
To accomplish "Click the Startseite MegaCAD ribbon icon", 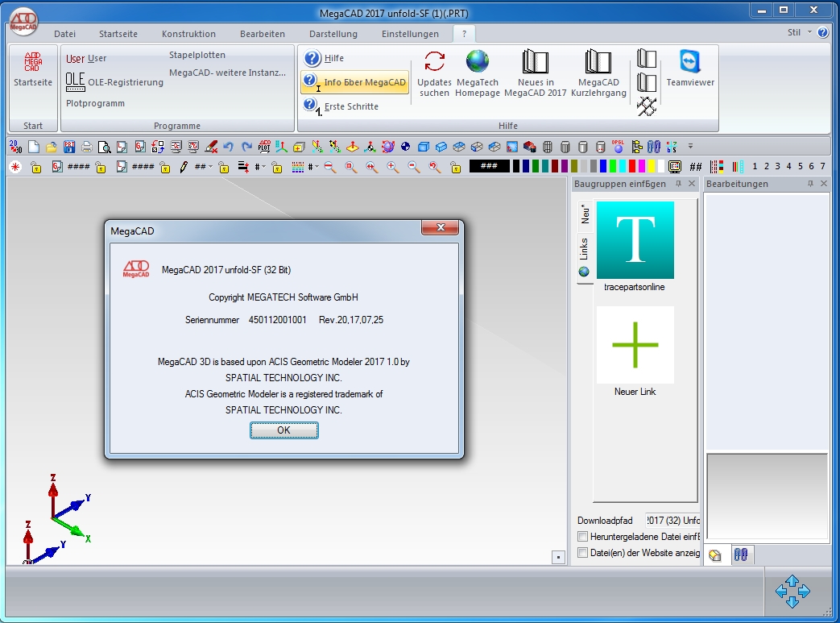I will tap(33, 69).
